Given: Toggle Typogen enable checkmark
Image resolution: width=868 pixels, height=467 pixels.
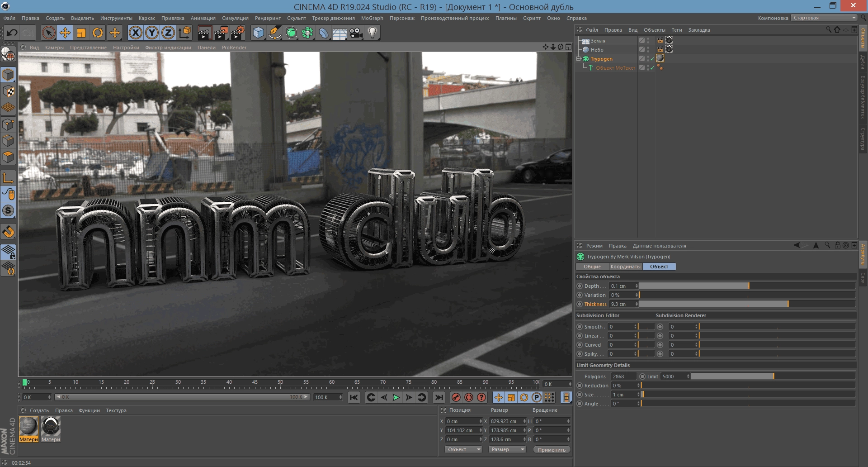Looking at the screenshot, I should coord(652,59).
